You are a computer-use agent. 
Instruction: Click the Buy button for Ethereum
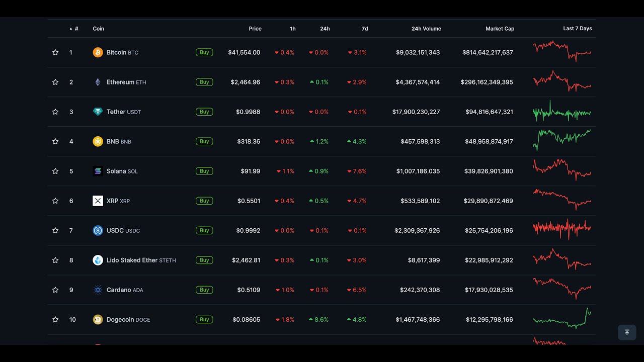click(204, 82)
